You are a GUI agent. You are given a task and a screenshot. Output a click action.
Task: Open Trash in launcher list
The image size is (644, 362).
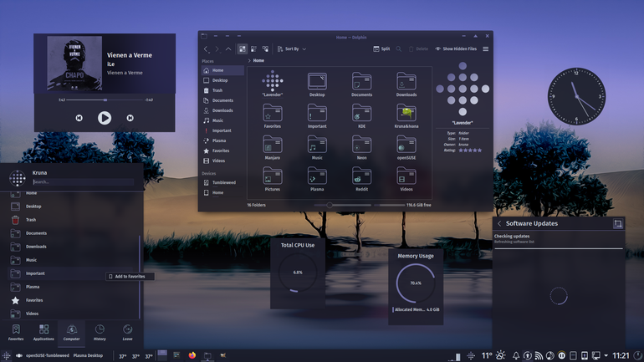[x=73, y=220]
